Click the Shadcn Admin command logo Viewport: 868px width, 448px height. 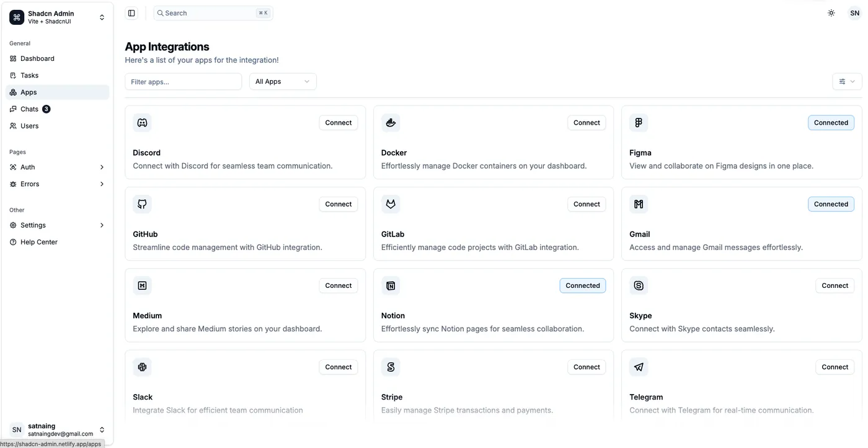(17, 17)
